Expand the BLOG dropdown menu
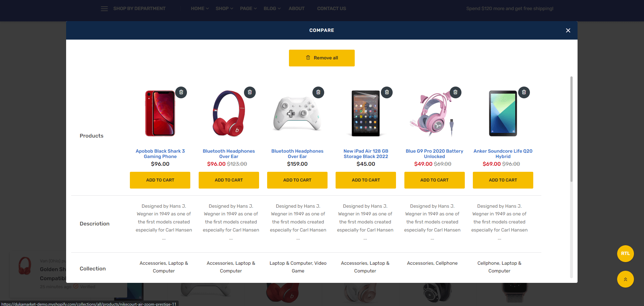Screen dimensions: 644x306 (272, 8)
